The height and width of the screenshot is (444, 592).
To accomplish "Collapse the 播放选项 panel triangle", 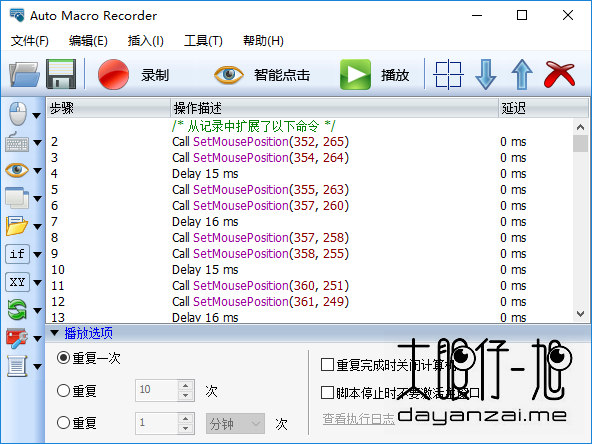I will pos(55,333).
